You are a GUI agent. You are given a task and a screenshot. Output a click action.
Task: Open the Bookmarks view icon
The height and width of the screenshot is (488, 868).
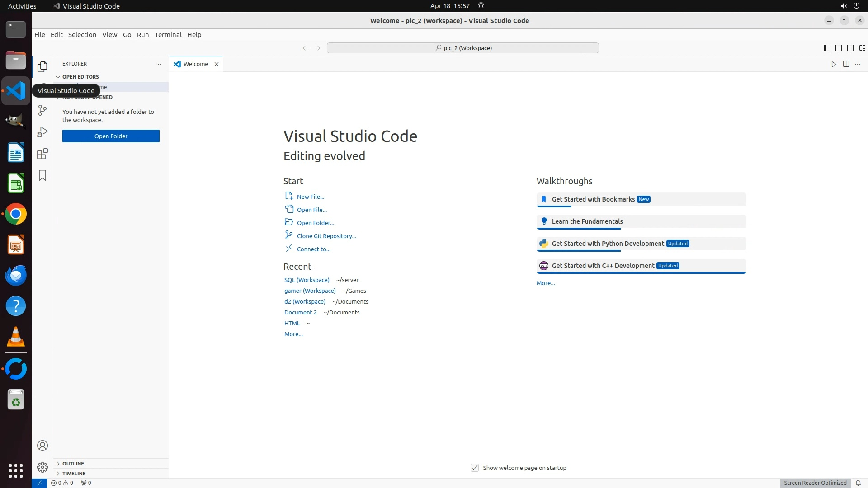click(42, 175)
